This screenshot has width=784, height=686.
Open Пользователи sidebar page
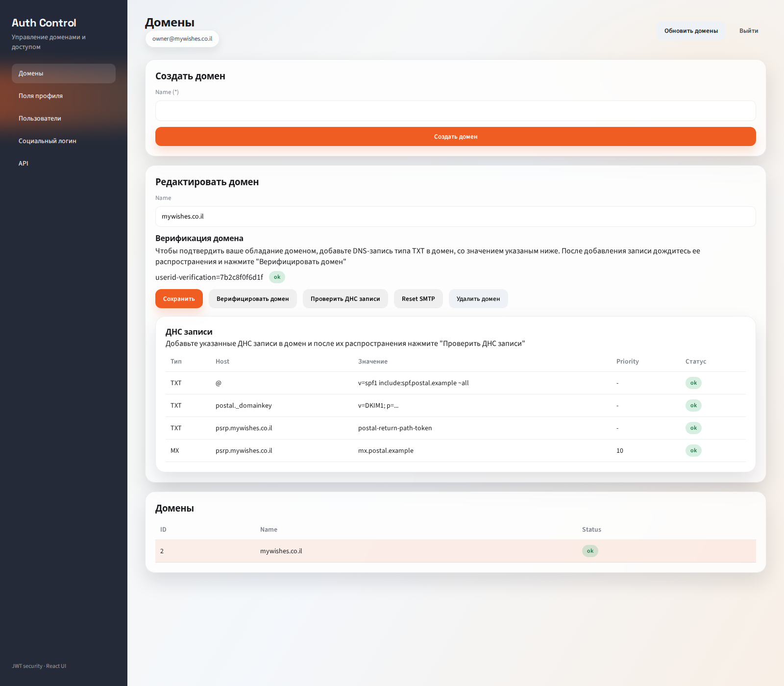64,119
